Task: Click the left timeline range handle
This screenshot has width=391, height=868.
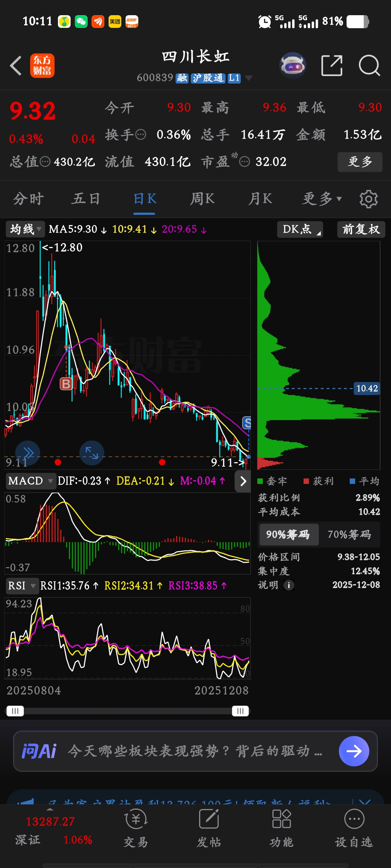Action: tap(15, 711)
